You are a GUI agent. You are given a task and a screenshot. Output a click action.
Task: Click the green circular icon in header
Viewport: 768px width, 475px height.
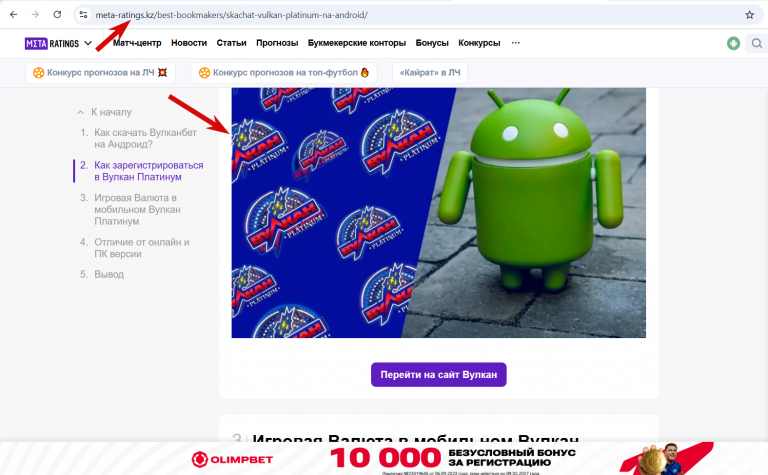pyautogui.click(x=733, y=44)
